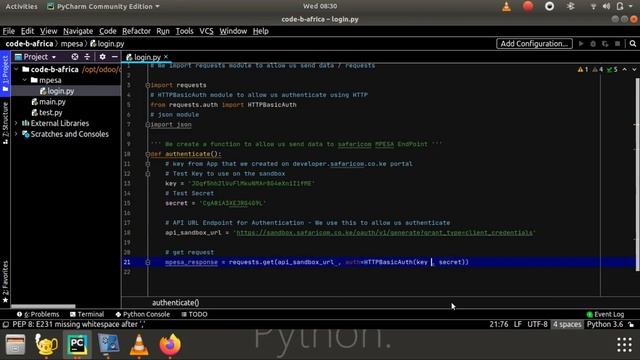Image resolution: width=640 pixels, height=360 pixels.
Task: Open Firefox from the dock
Action: click(170, 345)
